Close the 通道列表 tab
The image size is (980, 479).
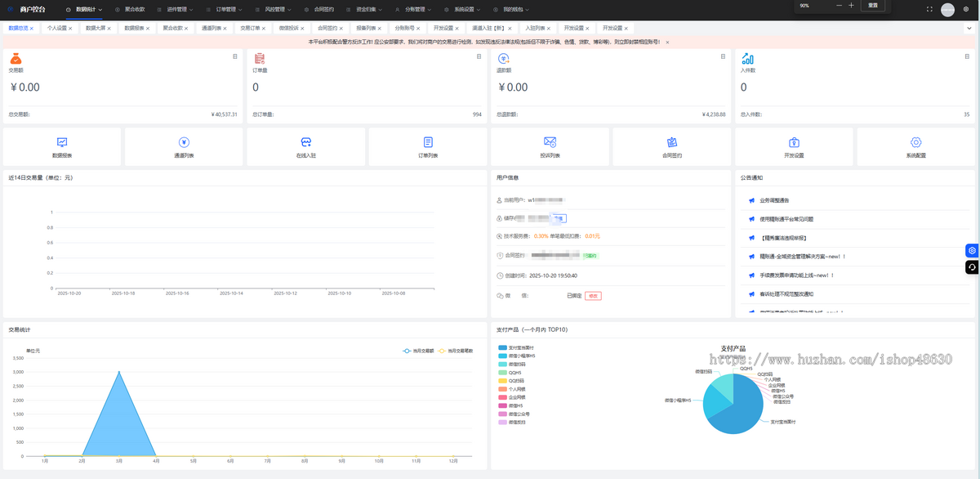click(x=225, y=29)
